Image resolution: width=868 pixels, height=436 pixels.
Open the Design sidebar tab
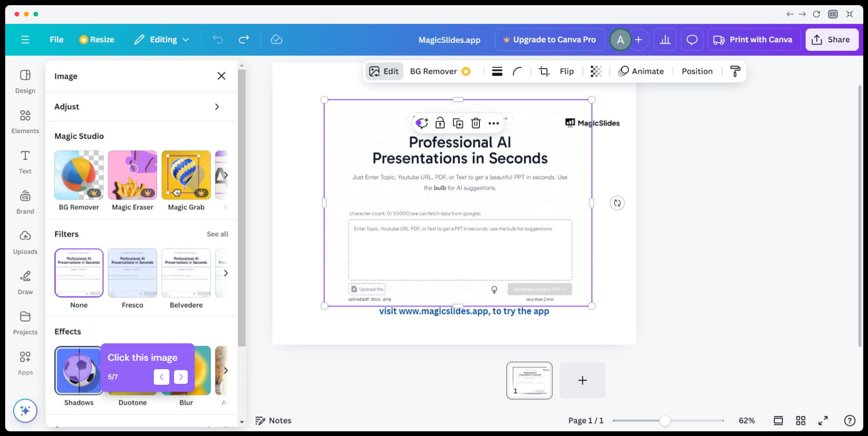(25, 81)
